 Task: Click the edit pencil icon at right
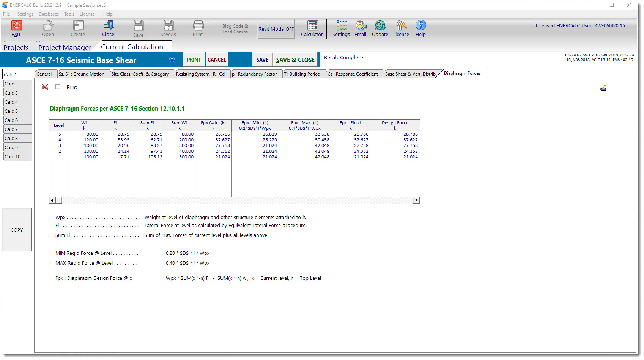(603, 88)
